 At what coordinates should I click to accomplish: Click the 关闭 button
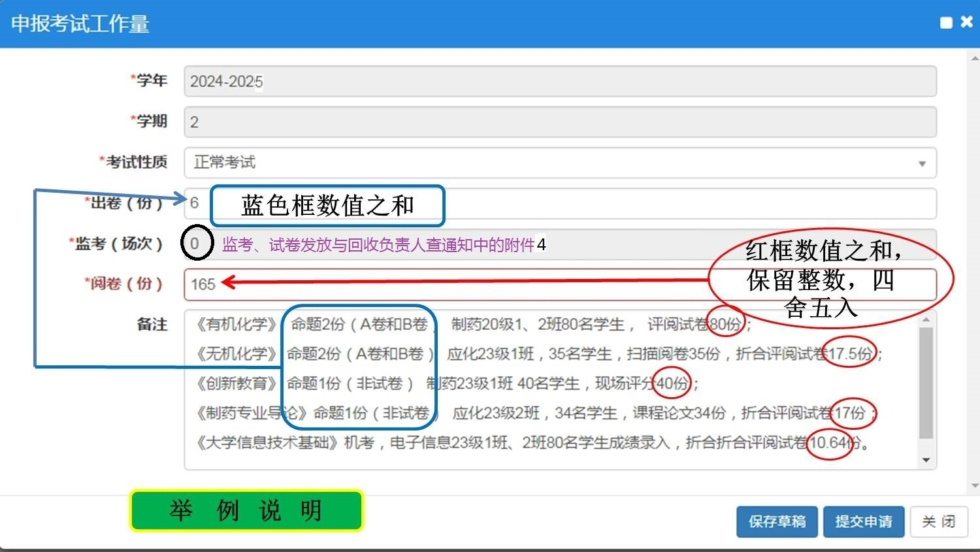938,521
